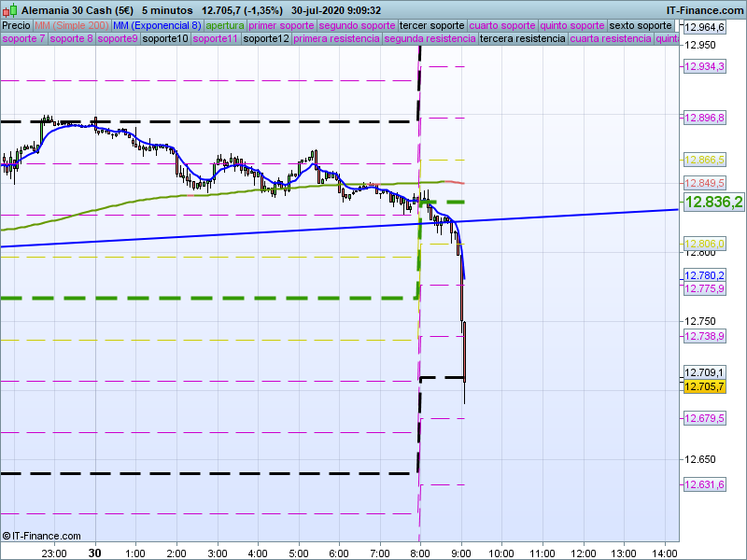
Task: Select the primer soporte label
Action: 283,25
